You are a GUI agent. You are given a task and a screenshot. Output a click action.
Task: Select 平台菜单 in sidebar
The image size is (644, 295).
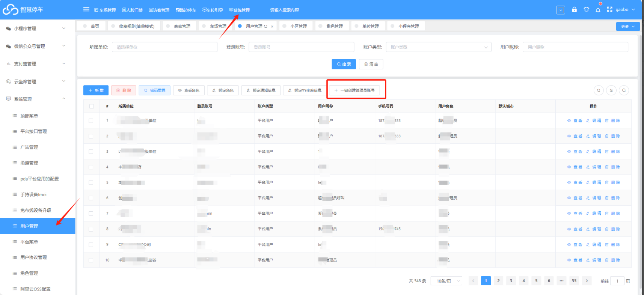[38, 242]
